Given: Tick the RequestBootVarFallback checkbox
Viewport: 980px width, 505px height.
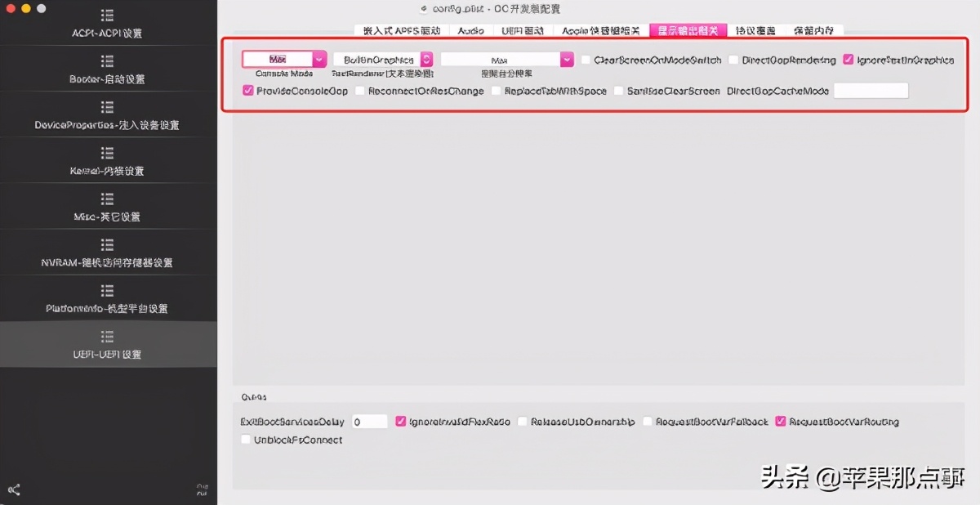Looking at the screenshot, I should [x=648, y=422].
